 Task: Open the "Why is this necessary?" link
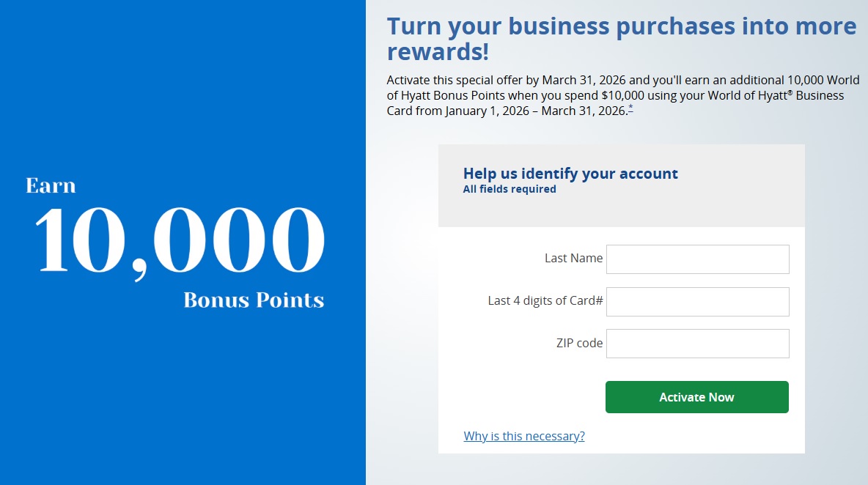523,436
